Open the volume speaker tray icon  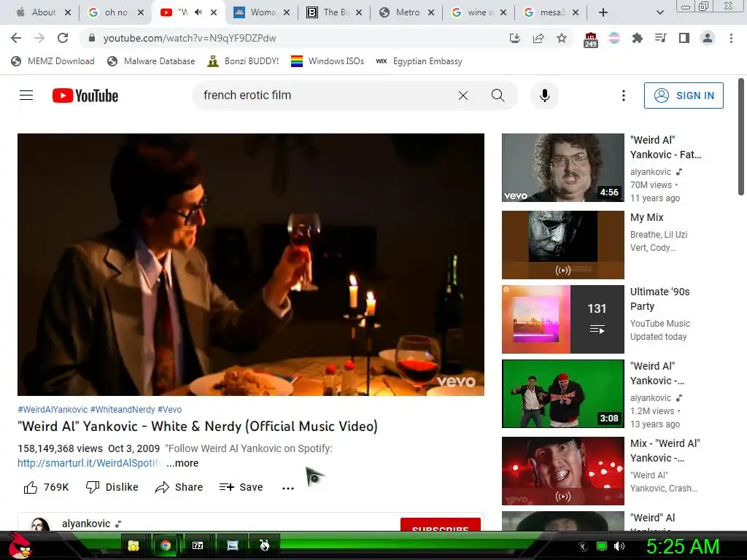coord(619,546)
